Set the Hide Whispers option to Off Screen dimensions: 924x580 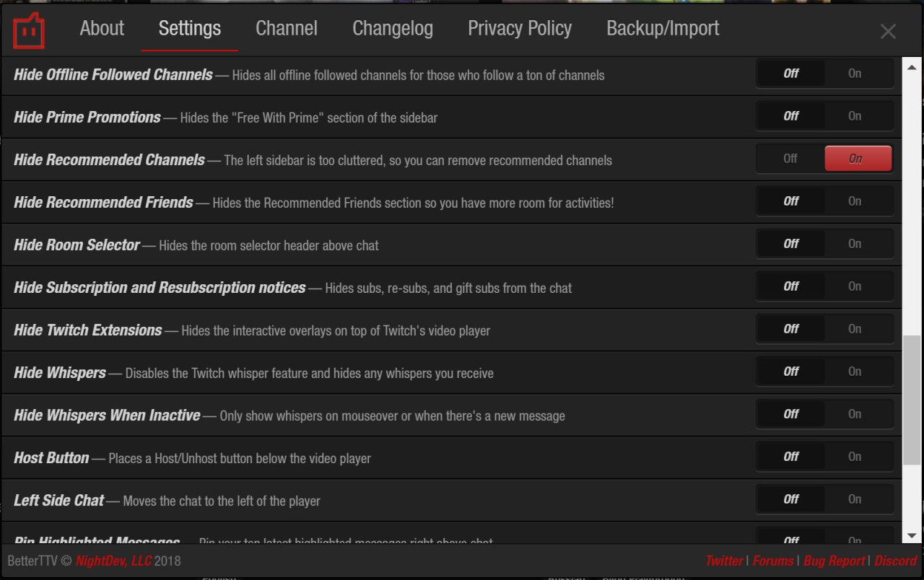point(791,372)
